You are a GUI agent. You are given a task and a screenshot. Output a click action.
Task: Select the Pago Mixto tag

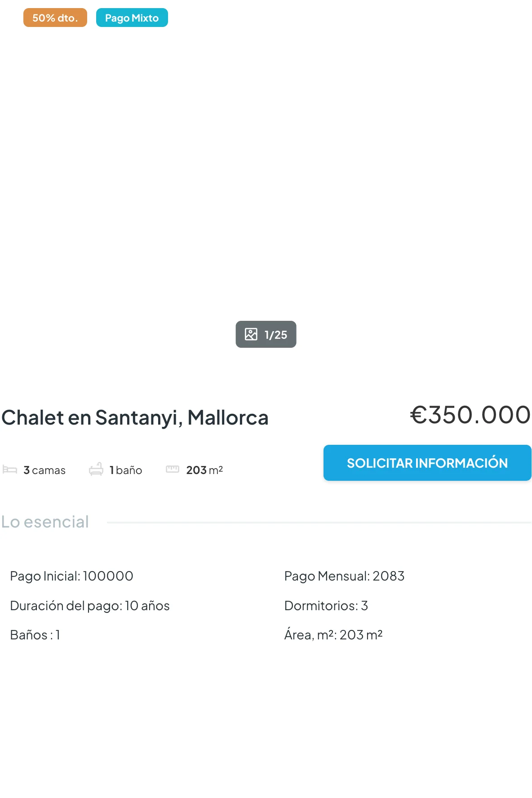[x=132, y=18]
